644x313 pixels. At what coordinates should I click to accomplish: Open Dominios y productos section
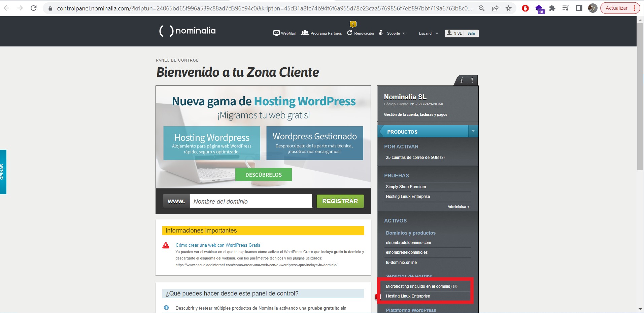411,233
